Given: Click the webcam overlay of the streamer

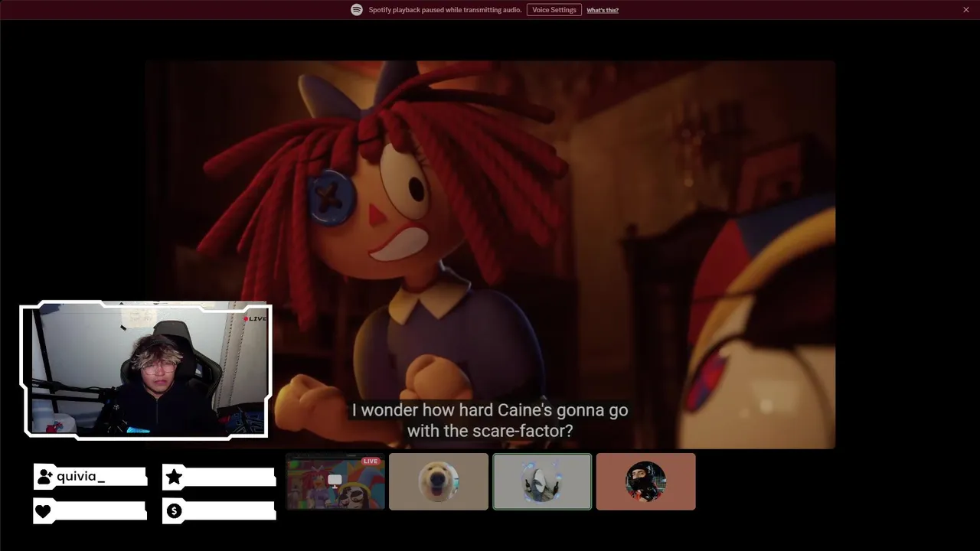Looking at the screenshot, I should tap(145, 370).
